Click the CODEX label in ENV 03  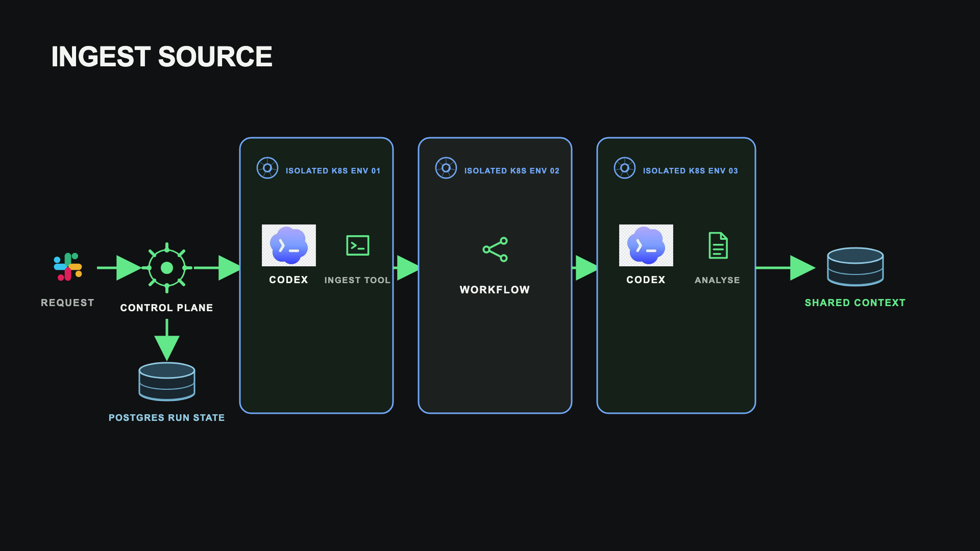[646, 280]
